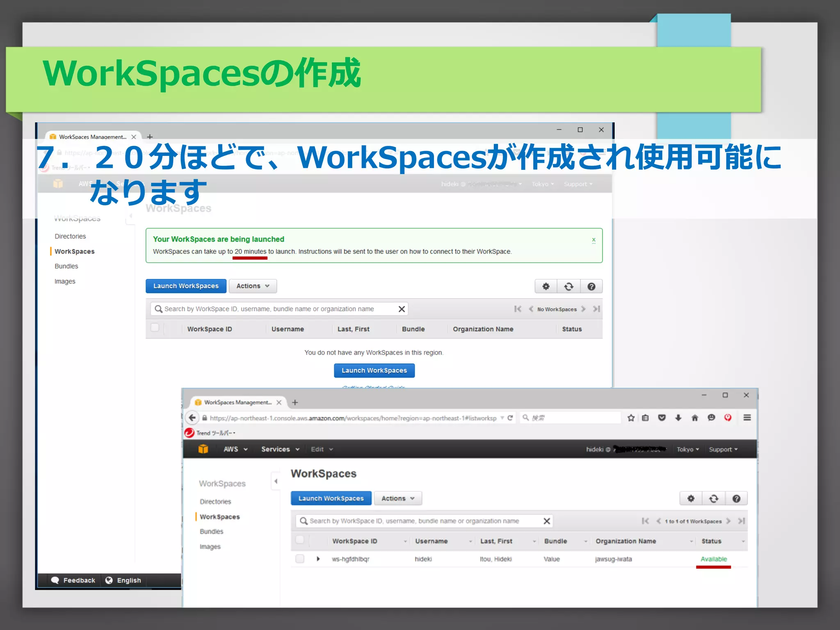Go to first page in front window

click(645, 521)
